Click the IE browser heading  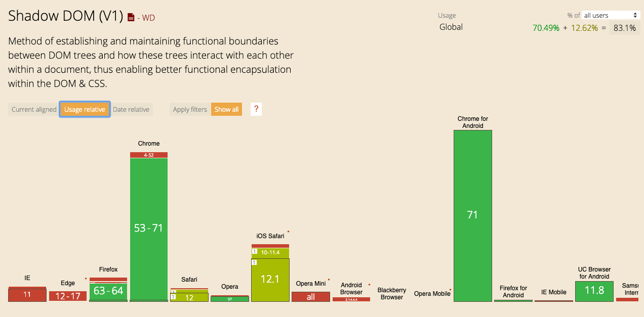27,278
